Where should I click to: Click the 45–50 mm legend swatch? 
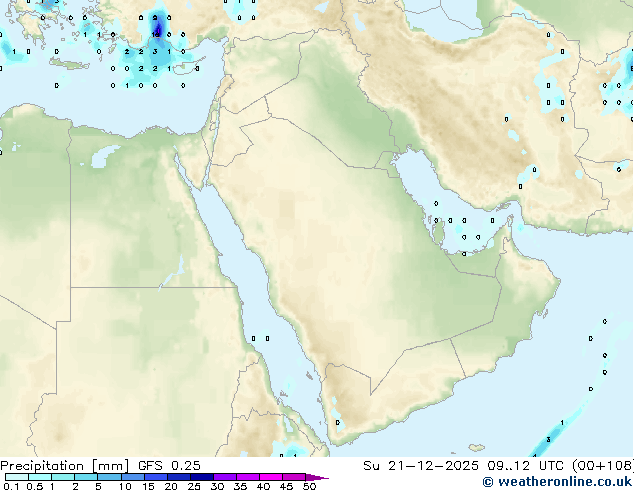tap(294, 477)
